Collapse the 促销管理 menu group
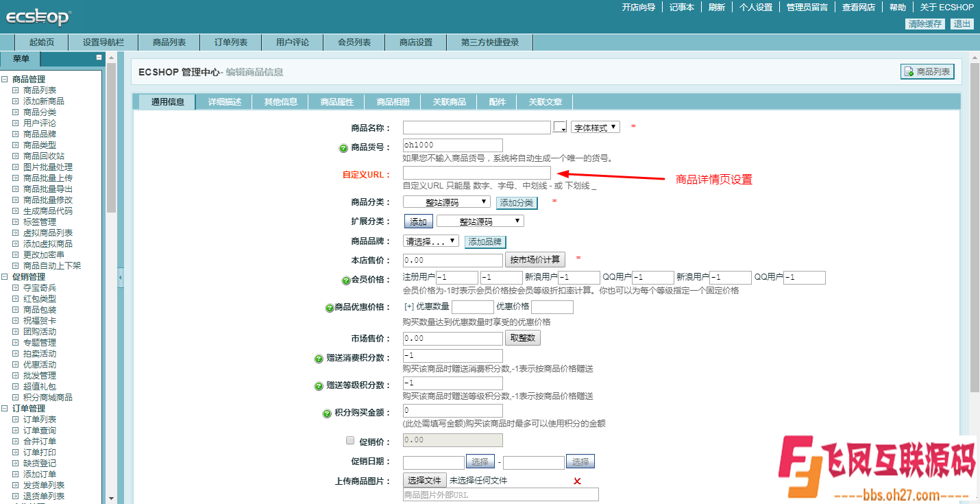980x504 pixels. pos(4,277)
